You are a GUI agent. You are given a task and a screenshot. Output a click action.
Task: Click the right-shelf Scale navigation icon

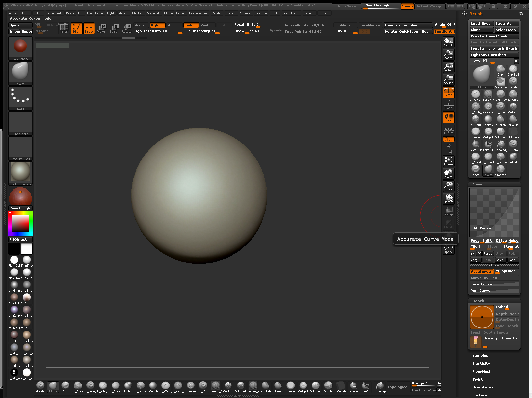click(448, 186)
